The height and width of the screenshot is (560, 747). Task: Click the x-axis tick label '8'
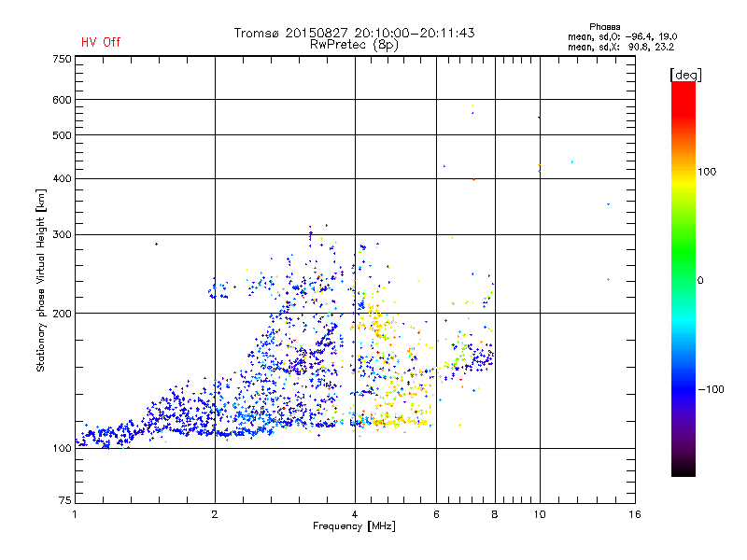[x=495, y=514]
